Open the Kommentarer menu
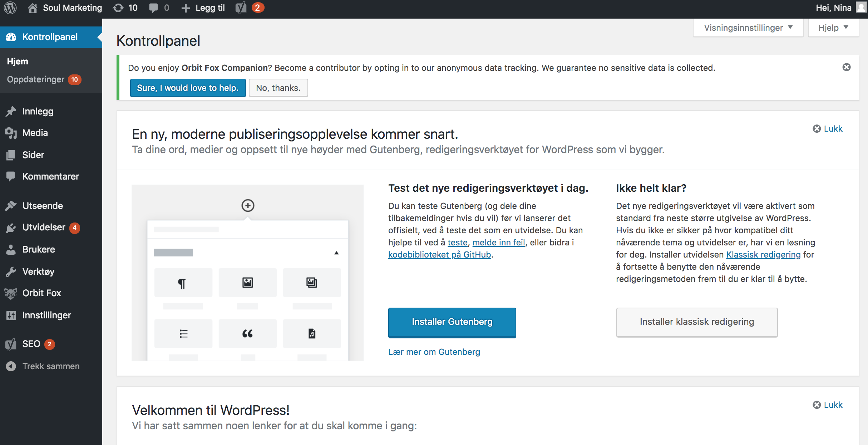This screenshot has height=445, width=868. [51, 176]
